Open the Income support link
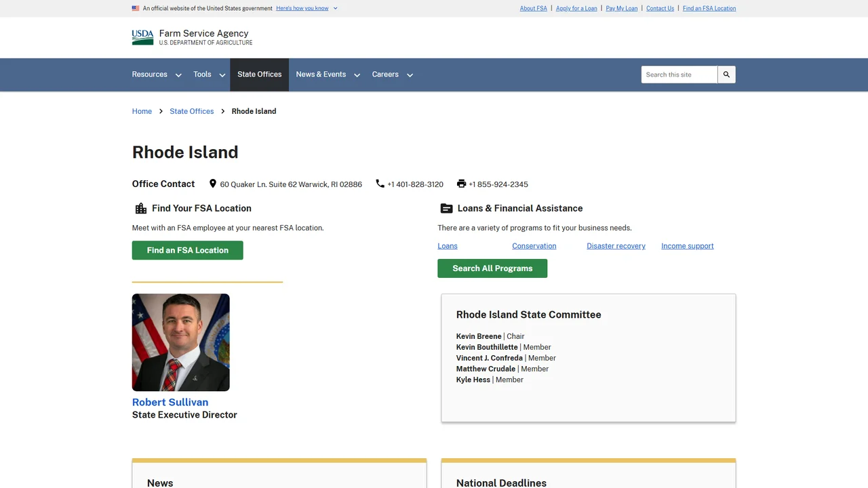868x488 pixels. (688, 246)
